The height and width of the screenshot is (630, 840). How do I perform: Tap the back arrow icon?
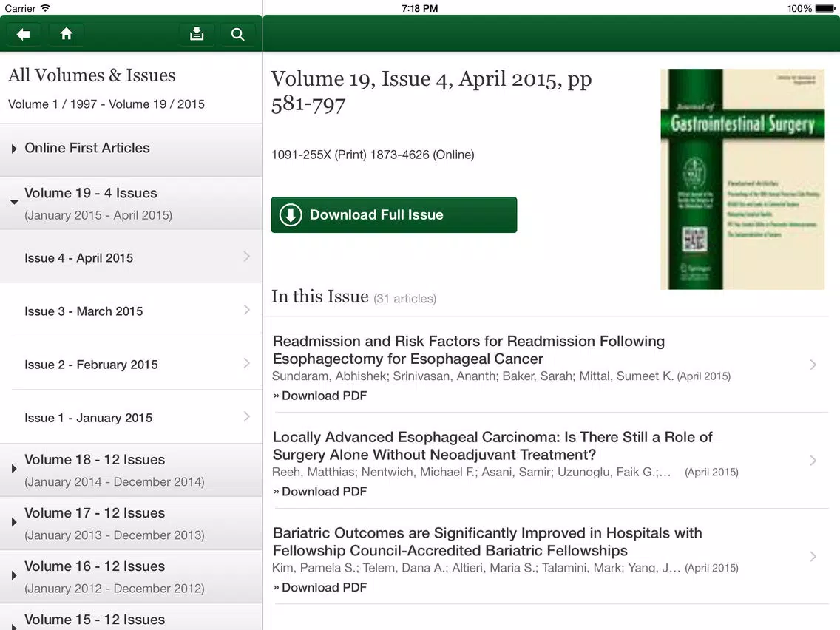click(x=23, y=34)
